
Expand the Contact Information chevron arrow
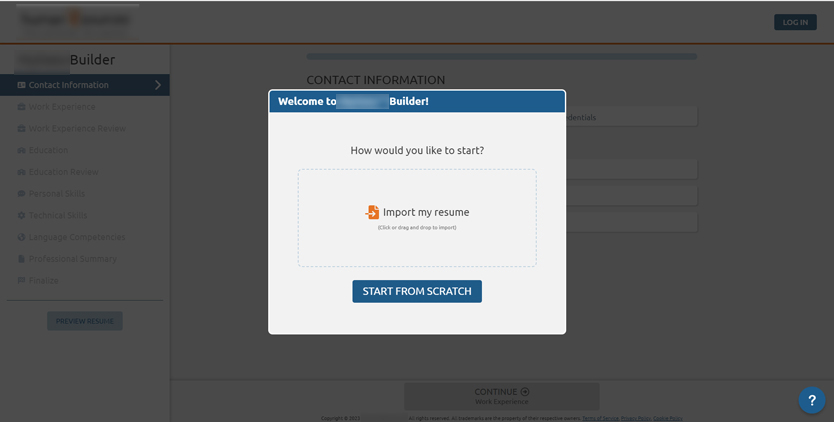tap(158, 85)
